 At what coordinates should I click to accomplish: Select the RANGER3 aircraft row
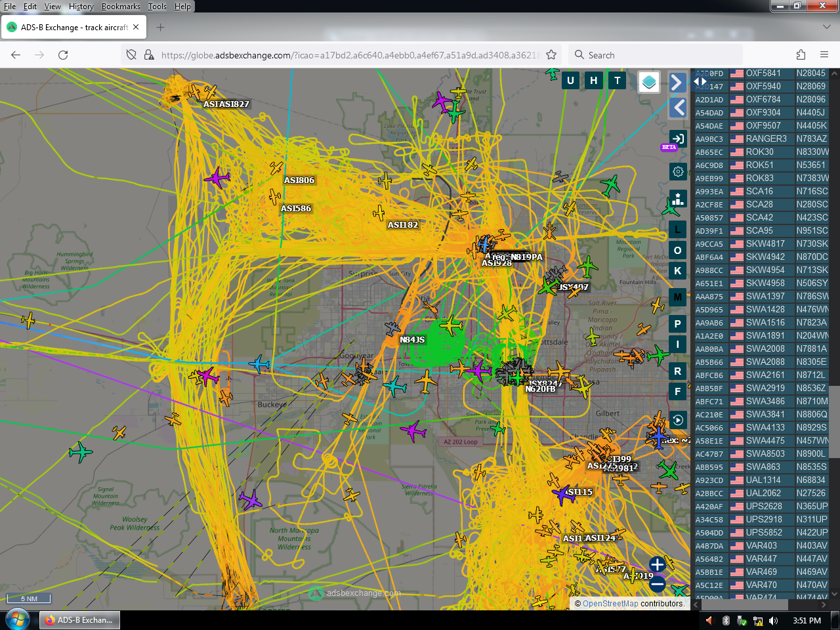click(x=762, y=139)
